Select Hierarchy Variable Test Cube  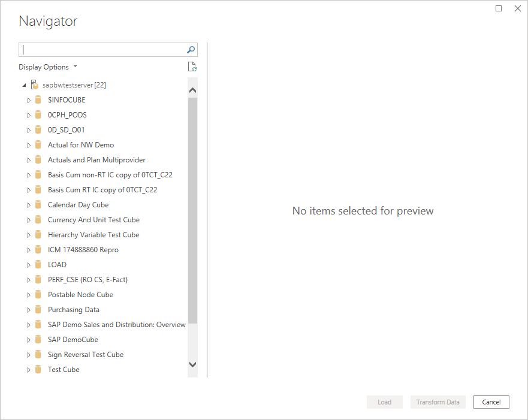93,234
